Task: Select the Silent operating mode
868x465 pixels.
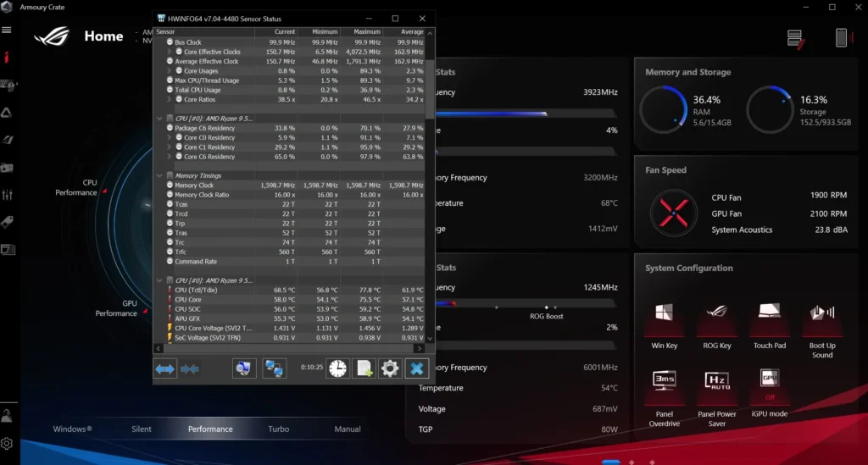Action: (x=142, y=429)
